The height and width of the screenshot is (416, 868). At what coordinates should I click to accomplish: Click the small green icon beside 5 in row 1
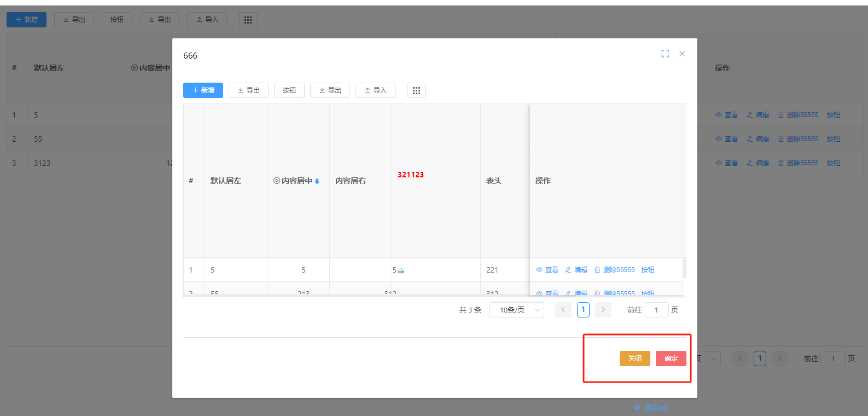point(401,271)
